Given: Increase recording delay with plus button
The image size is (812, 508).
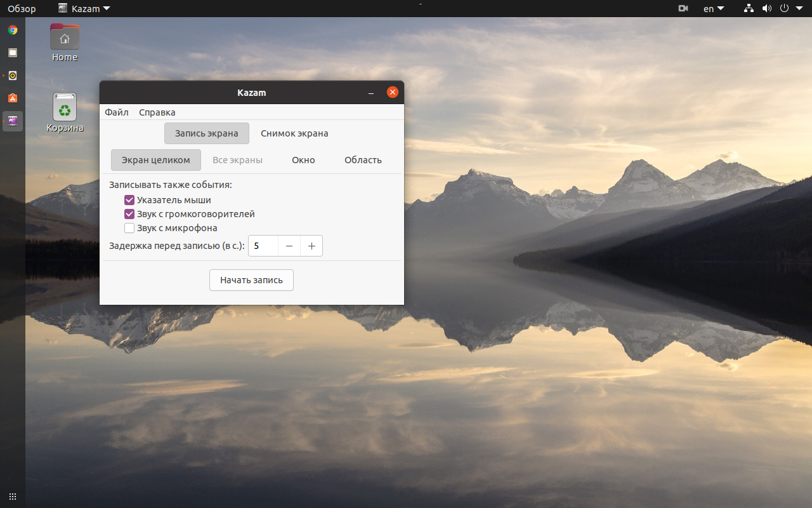Looking at the screenshot, I should 311,246.
